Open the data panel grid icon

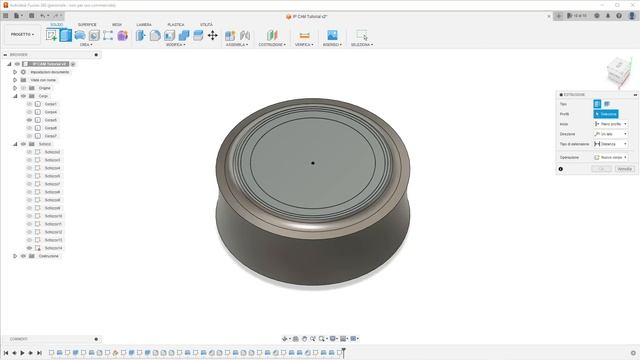pos(6,16)
